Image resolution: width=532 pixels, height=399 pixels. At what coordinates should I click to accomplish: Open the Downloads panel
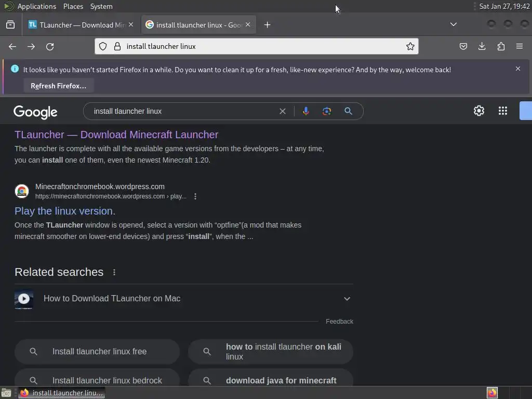click(x=482, y=46)
